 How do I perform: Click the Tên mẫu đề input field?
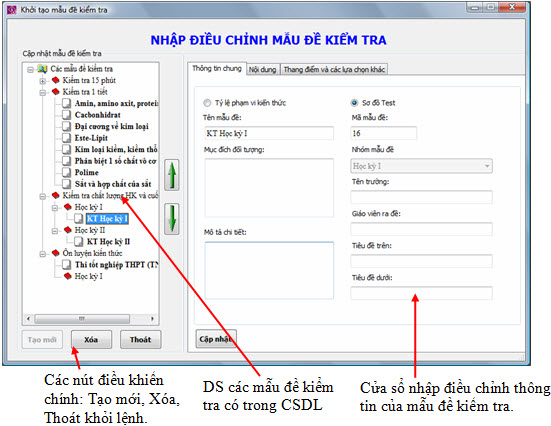pos(269,133)
